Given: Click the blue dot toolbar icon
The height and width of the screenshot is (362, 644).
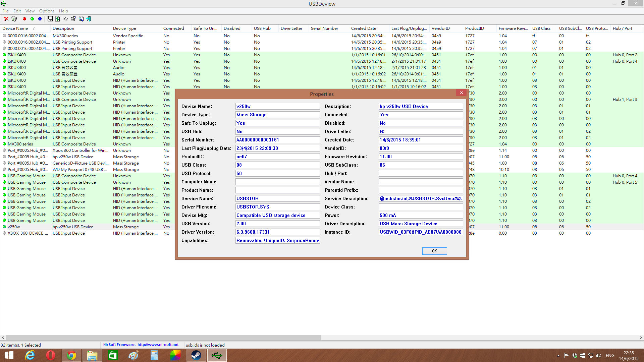Looking at the screenshot, I should [x=40, y=19].
